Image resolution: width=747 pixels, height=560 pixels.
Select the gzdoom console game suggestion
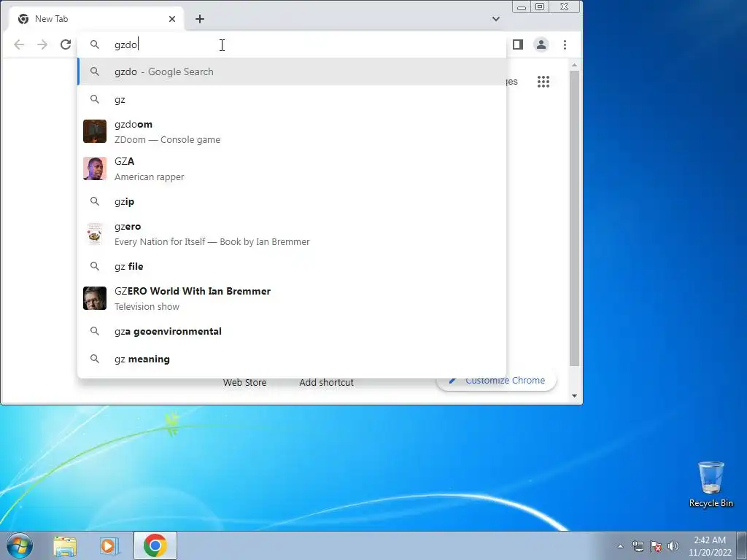[292, 132]
